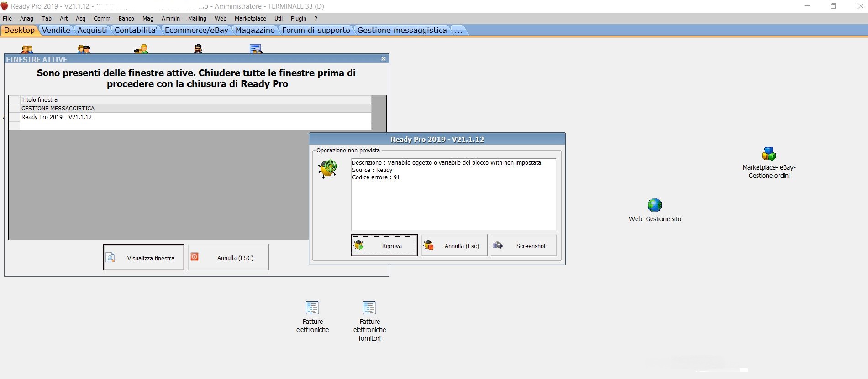Take a Screenshot of the error

pyautogui.click(x=524, y=245)
